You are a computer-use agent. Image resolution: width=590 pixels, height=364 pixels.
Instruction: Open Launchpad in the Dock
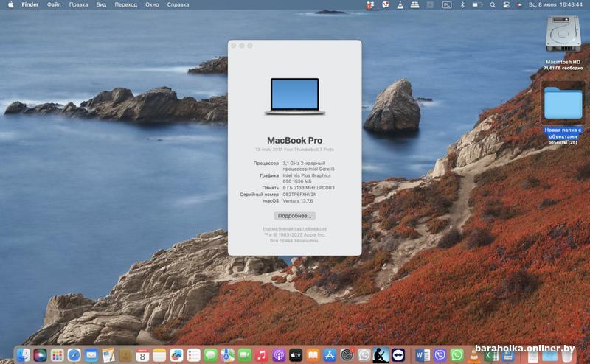[57, 355]
